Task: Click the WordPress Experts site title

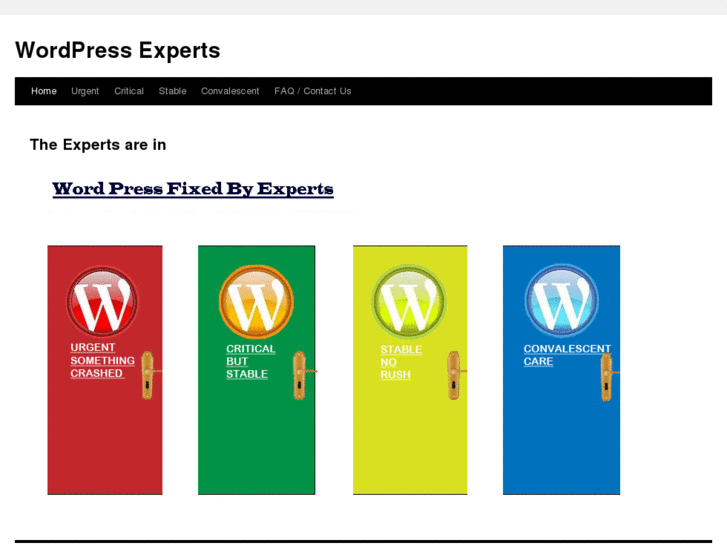Action: [118, 50]
